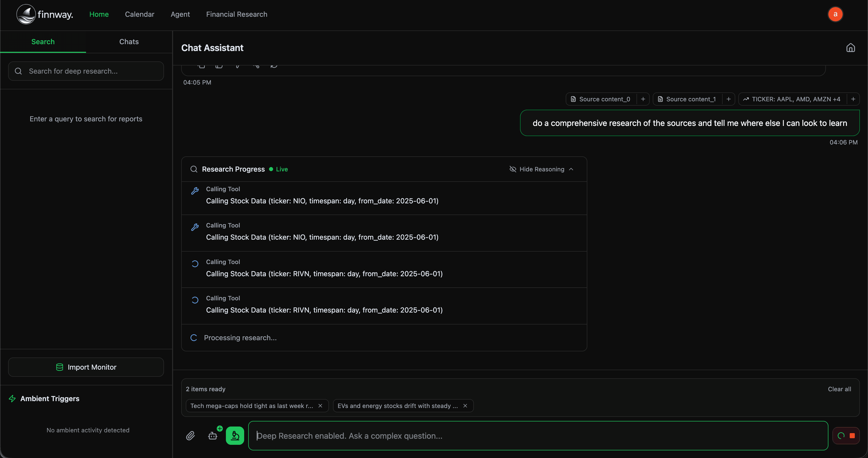Click the home icon in the Chat Assistant header
This screenshot has width=868, height=458.
pyautogui.click(x=850, y=48)
